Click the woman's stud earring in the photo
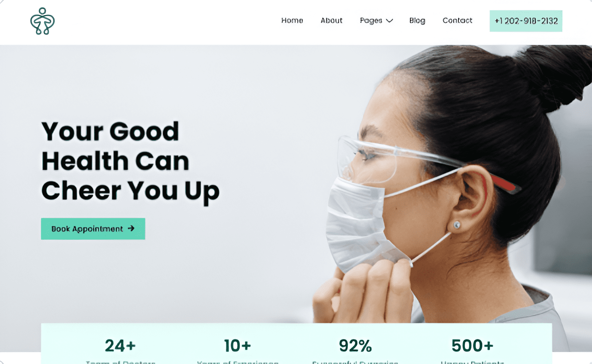Image resolution: width=592 pixels, height=364 pixels. point(457,225)
